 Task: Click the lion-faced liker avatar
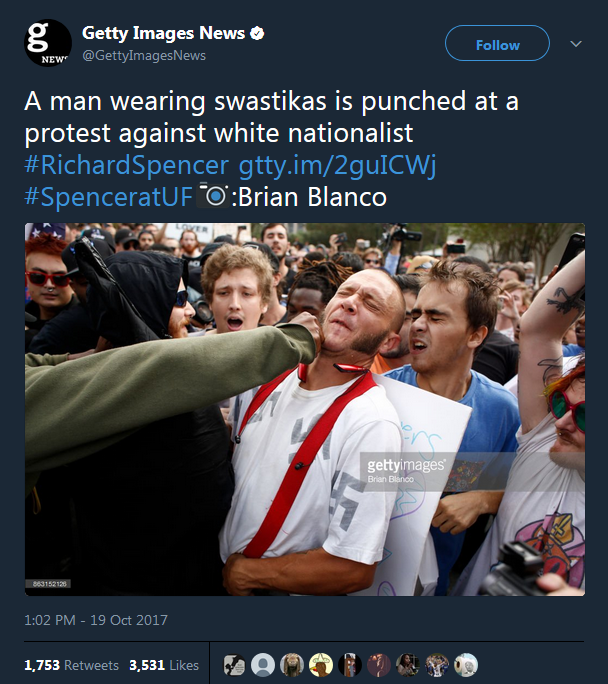[x=292, y=665]
